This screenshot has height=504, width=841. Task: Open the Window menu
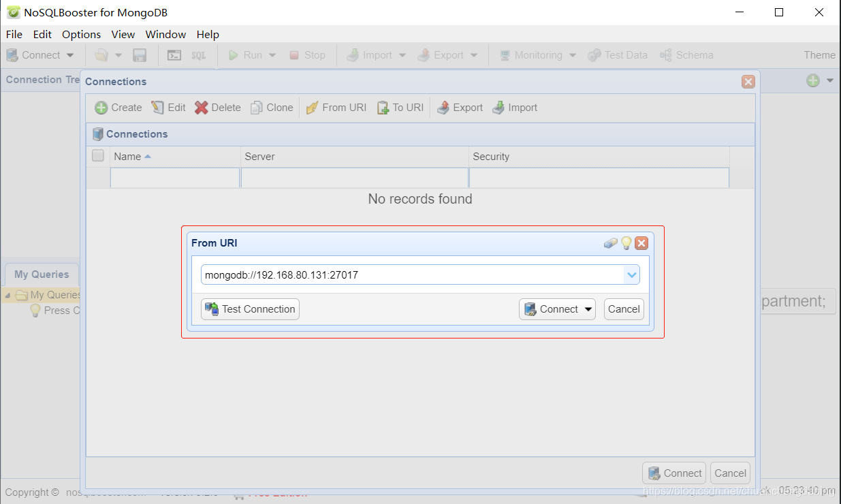[x=165, y=34]
